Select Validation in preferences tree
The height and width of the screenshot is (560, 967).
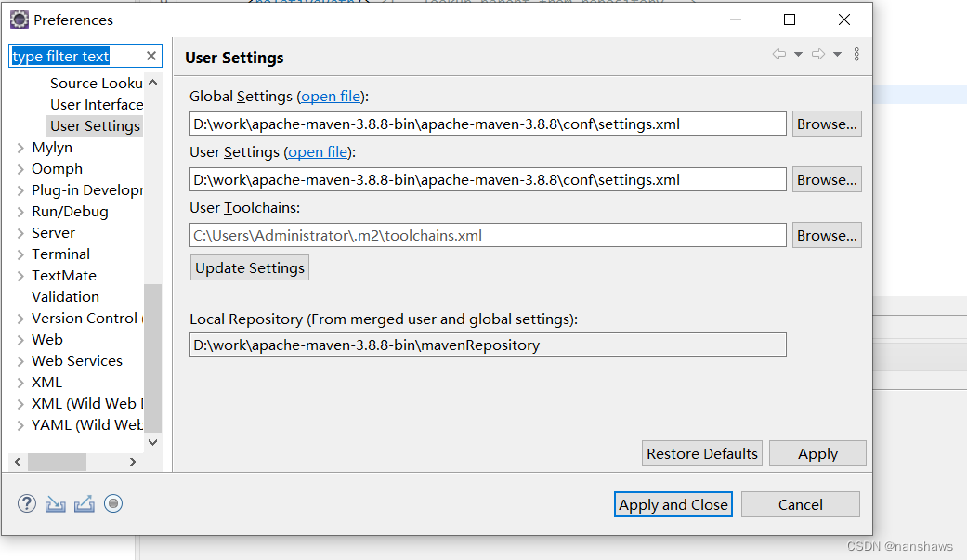click(x=65, y=297)
